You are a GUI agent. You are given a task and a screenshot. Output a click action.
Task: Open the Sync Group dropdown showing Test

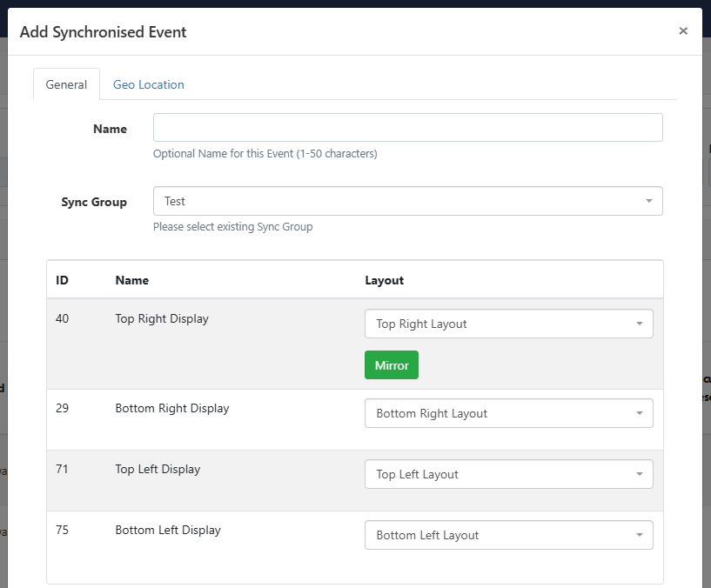[x=407, y=201]
